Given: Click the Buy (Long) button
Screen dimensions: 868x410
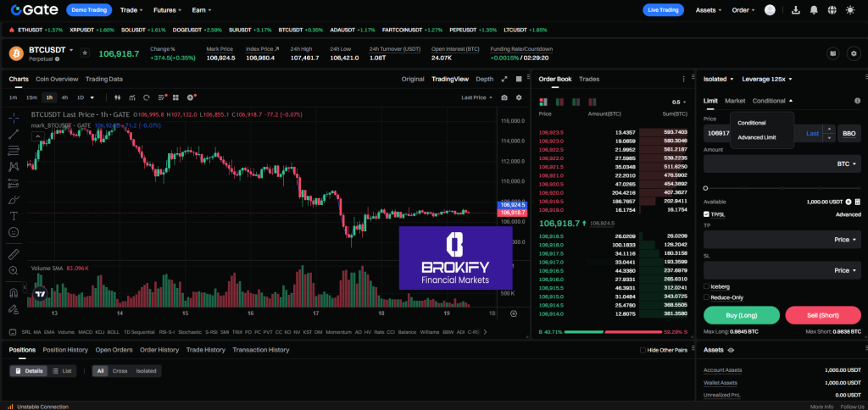Looking at the screenshot, I should pos(741,315).
